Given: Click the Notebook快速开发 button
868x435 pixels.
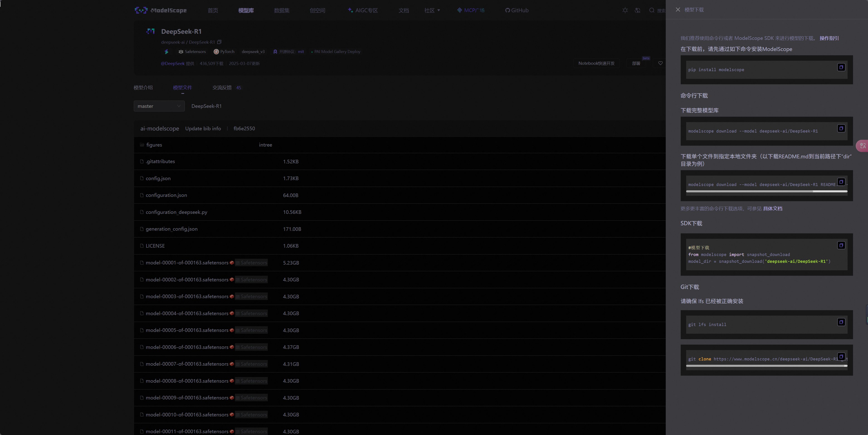Looking at the screenshot, I should coord(596,63).
